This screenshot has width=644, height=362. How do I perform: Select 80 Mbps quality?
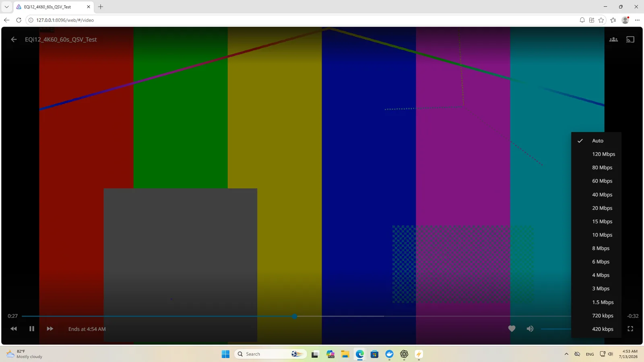pyautogui.click(x=597, y=167)
